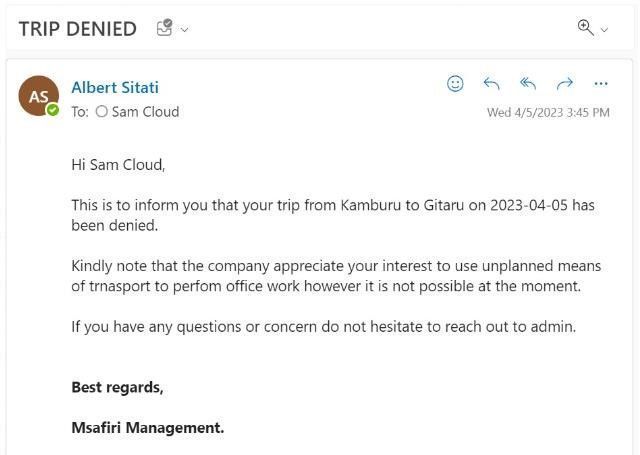Click recipient name Sam Cloud

(145, 112)
